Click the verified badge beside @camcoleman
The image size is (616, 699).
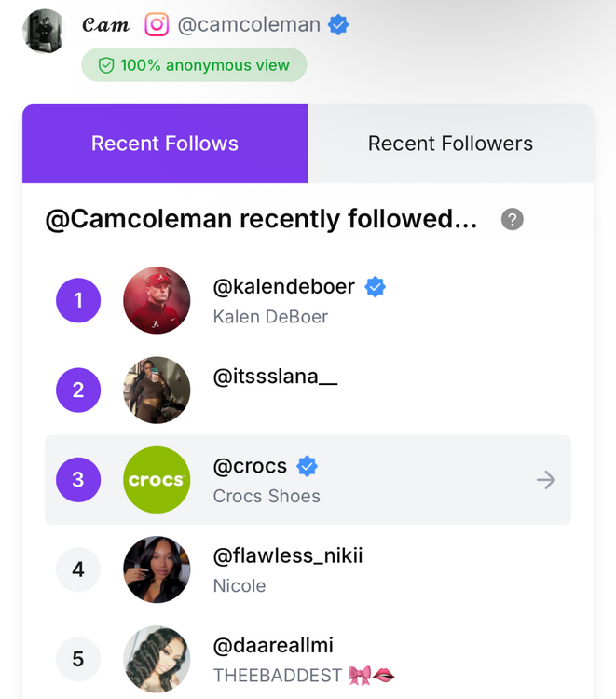338,25
